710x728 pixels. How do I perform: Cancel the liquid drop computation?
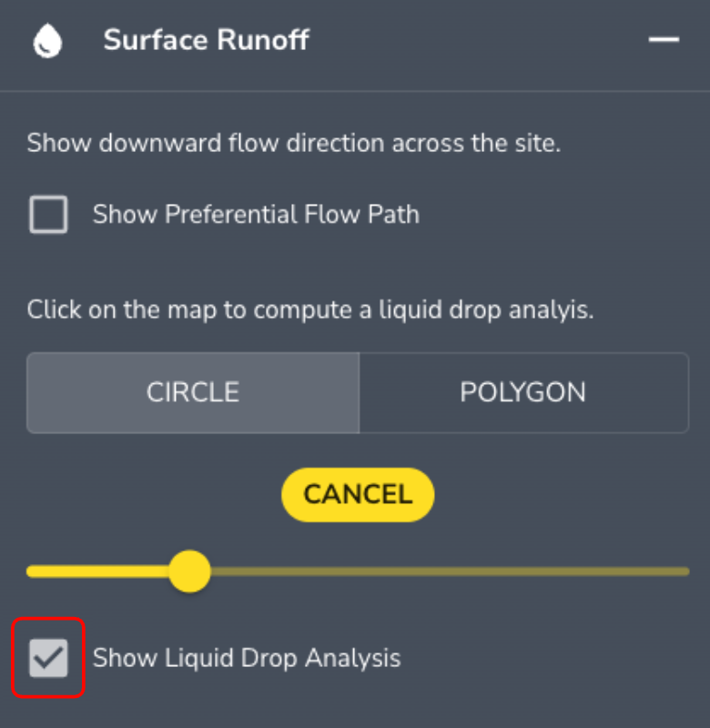(357, 494)
